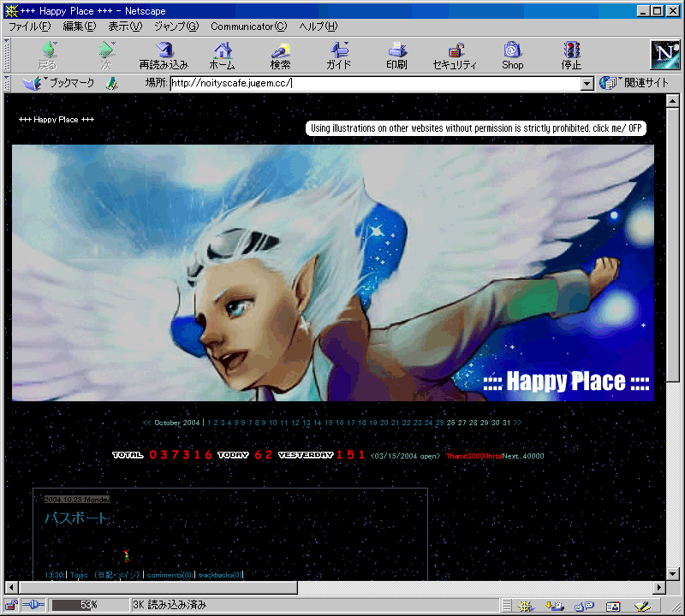This screenshot has width=685, height=616.
Task: Open the Bookmarks (ブックマーク) icon
Action: 32,83
